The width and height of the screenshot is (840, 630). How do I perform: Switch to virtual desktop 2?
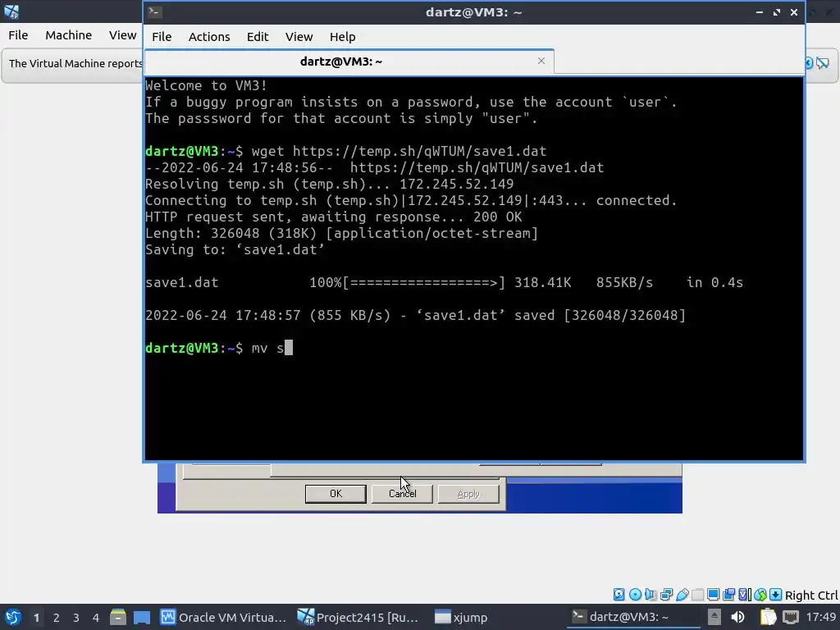57,618
